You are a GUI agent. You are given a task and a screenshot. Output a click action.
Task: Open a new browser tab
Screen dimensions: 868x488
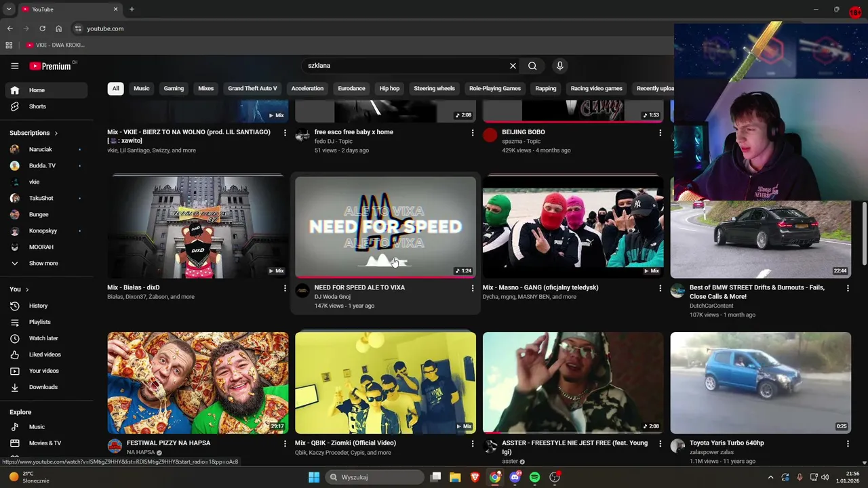pos(132,9)
